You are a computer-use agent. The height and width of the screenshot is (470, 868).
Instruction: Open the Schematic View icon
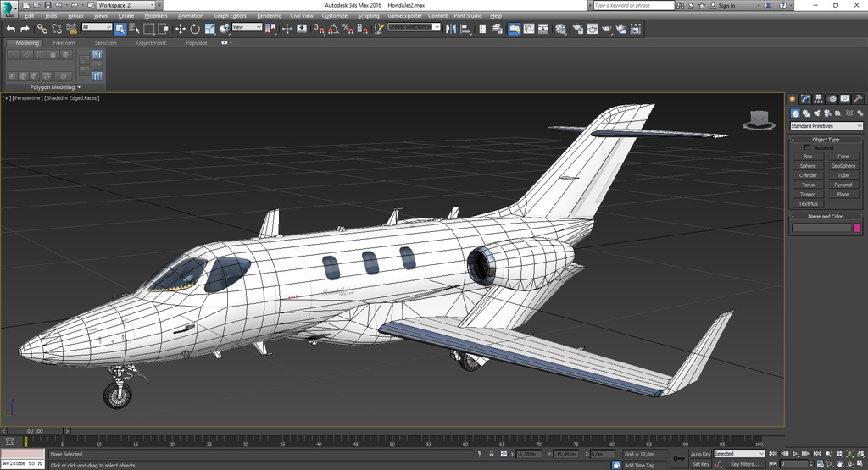point(543,29)
